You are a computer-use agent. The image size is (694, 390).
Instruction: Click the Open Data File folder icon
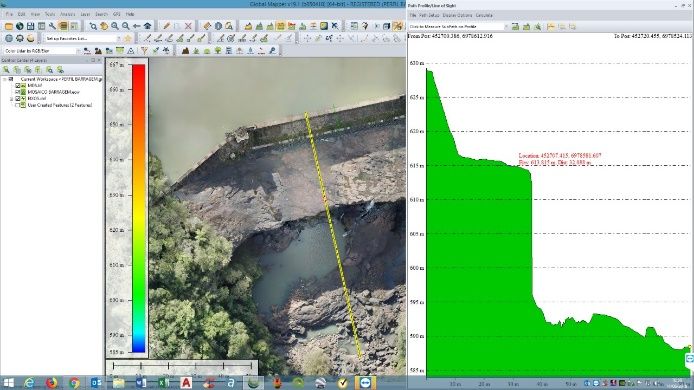pyautogui.click(x=8, y=26)
